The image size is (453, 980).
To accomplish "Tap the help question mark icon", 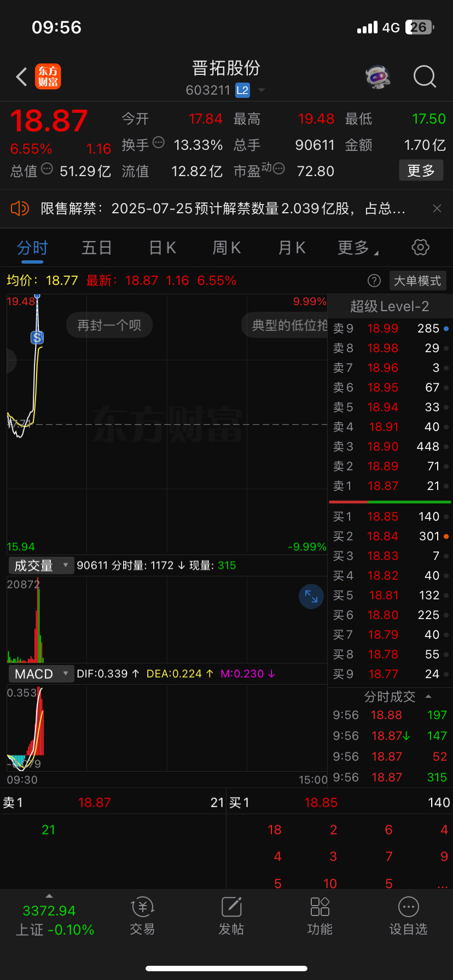I will click(x=374, y=281).
